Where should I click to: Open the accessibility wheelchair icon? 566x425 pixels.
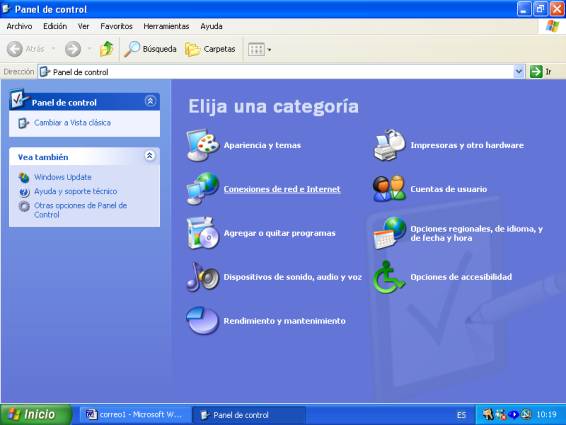pyautogui.click(x=389, y=277)
